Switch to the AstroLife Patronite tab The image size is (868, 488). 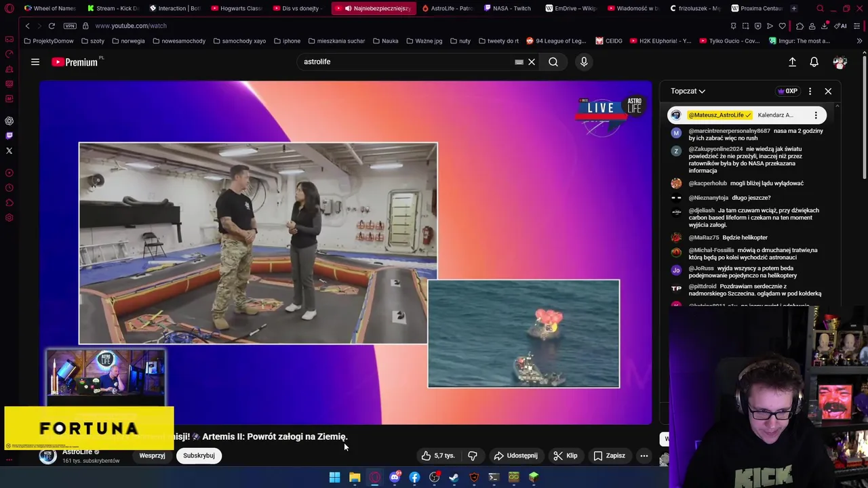click(x=446, y=8)
